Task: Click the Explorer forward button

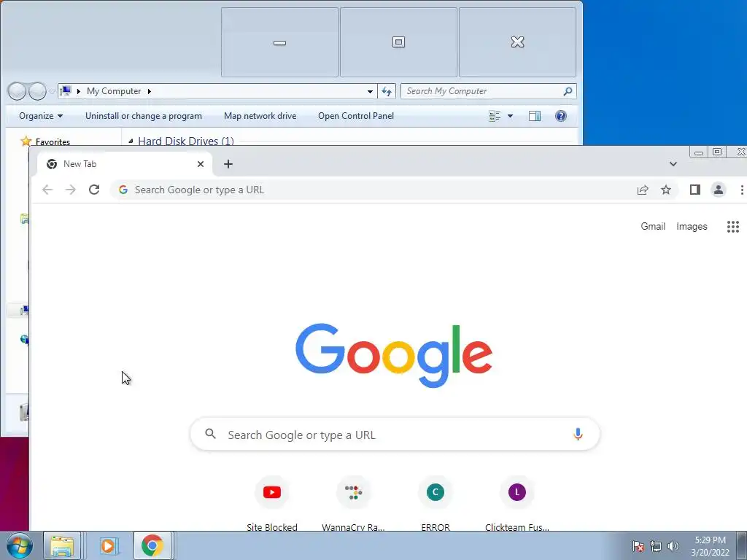Action: coord(37,91)
